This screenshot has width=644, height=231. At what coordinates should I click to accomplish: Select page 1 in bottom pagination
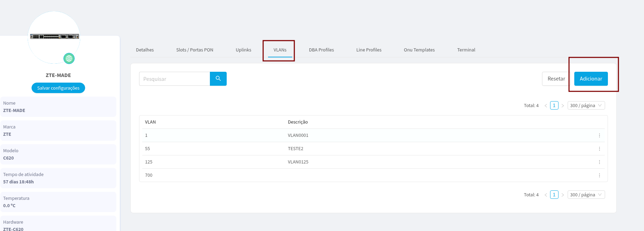point(554,195)
